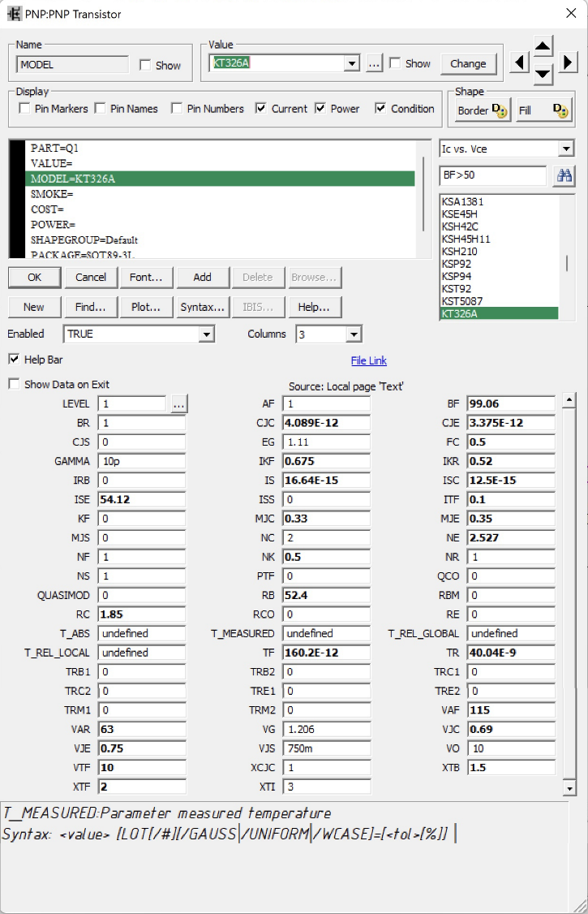Click the XTB parameter value field
Screen dimensions: 588x914
click(511, 768)
